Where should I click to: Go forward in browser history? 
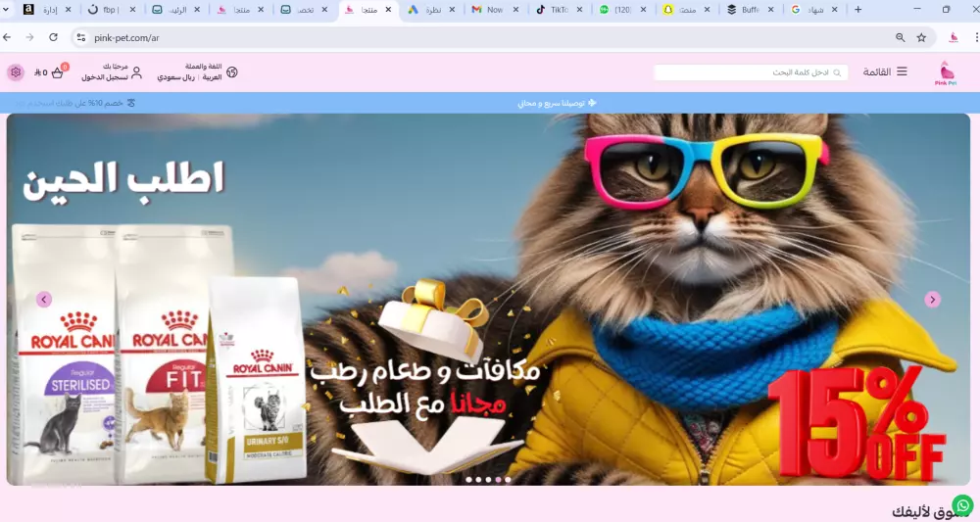[x=30, y=37]
